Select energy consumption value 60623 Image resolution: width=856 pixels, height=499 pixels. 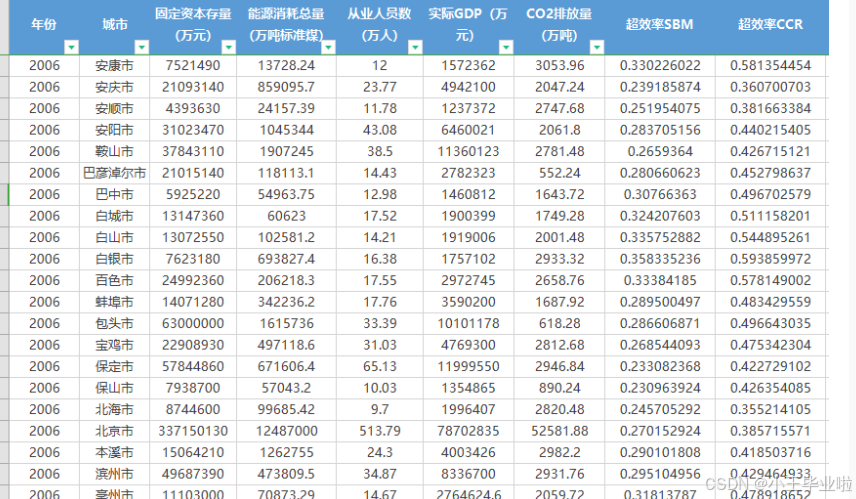coord(287,216)
